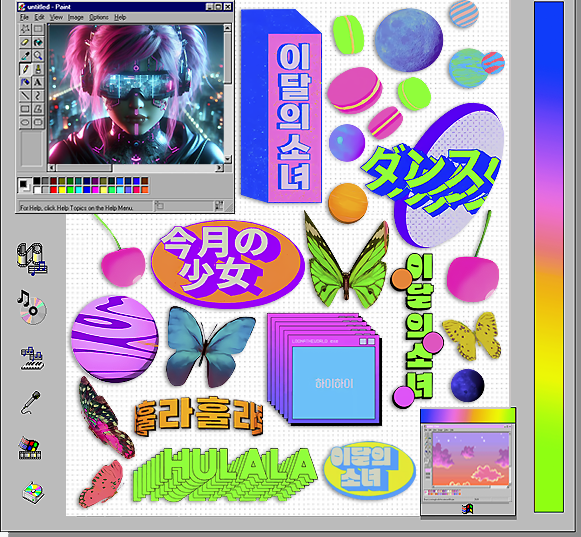581x537 pixels.
Task: Choose the magenta palette swatch
Action: 95,190
